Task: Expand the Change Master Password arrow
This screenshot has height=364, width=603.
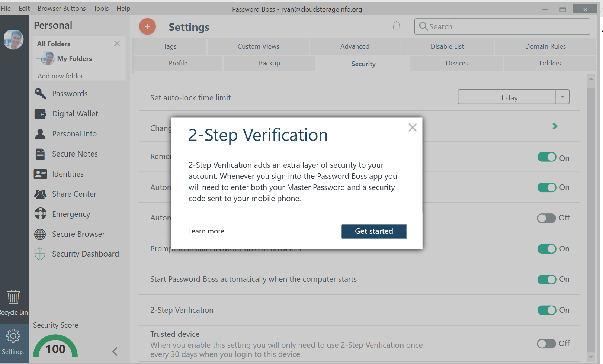Action: (554, 126)
